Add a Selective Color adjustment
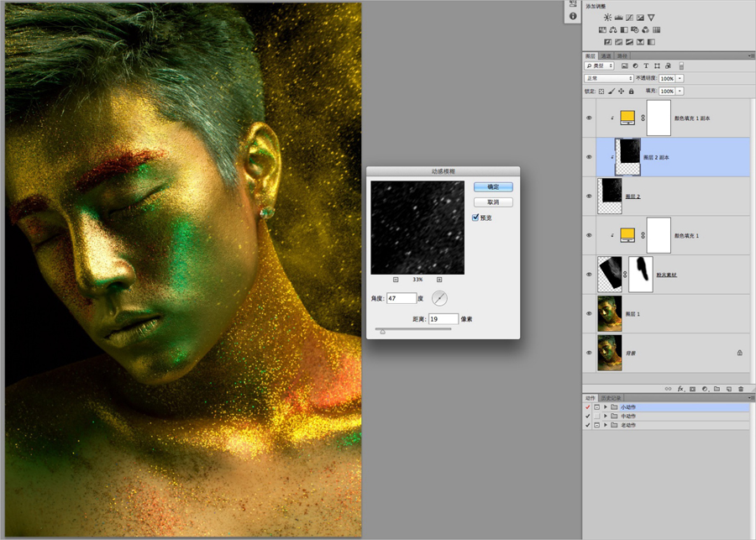The image size is (756, 540). click(640, 42)
